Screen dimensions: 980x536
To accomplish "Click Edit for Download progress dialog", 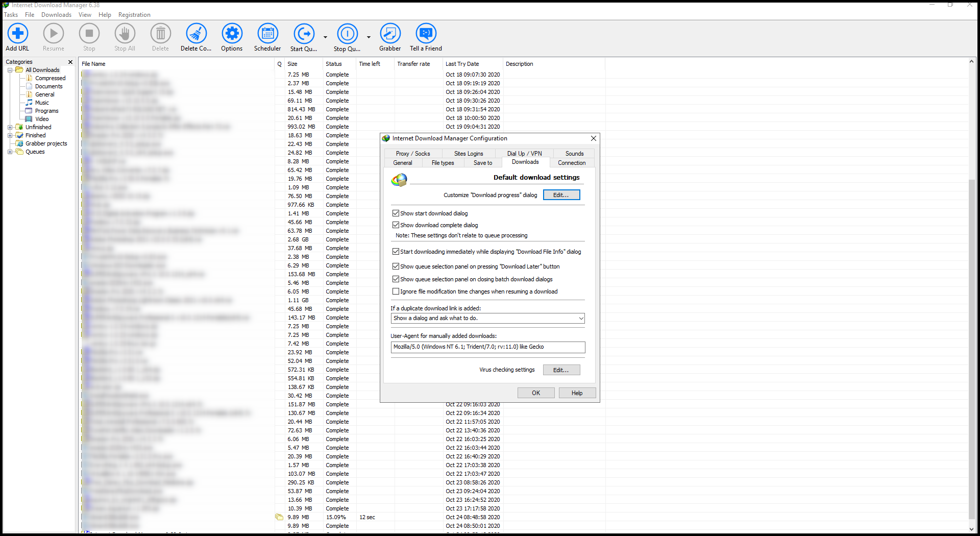I will pyautogui.click(x=561, y=195).
